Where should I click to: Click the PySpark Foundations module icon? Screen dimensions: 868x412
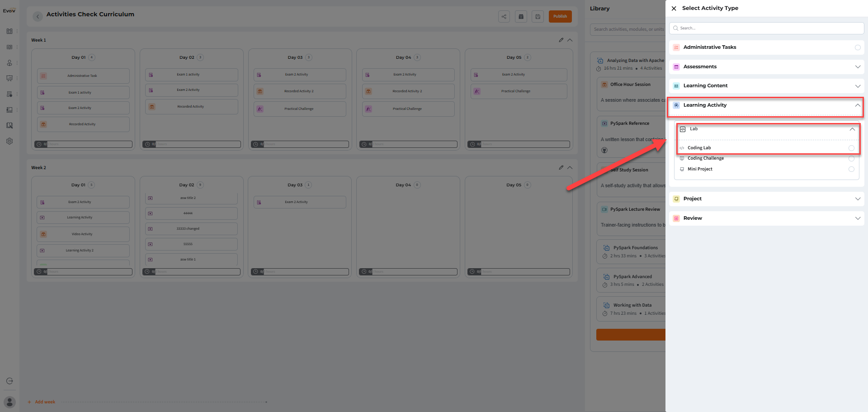[x=606, y=248]
